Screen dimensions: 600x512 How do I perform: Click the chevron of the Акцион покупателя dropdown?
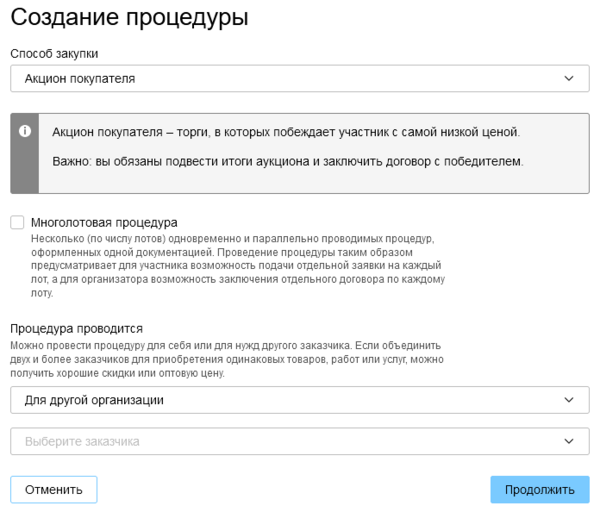(569, 78)
